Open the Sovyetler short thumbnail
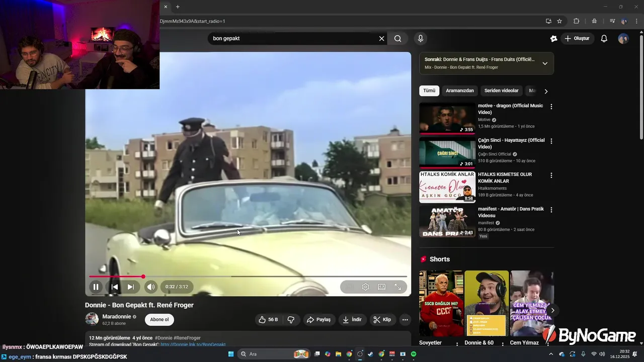The height and width of the screenshot is (362, 644). coord(441,303)
